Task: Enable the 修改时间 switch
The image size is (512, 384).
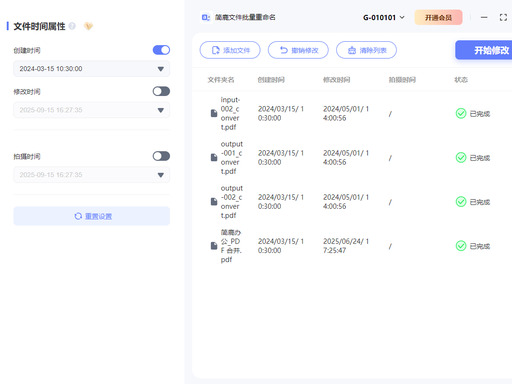Action: click(x=161, y=91)
